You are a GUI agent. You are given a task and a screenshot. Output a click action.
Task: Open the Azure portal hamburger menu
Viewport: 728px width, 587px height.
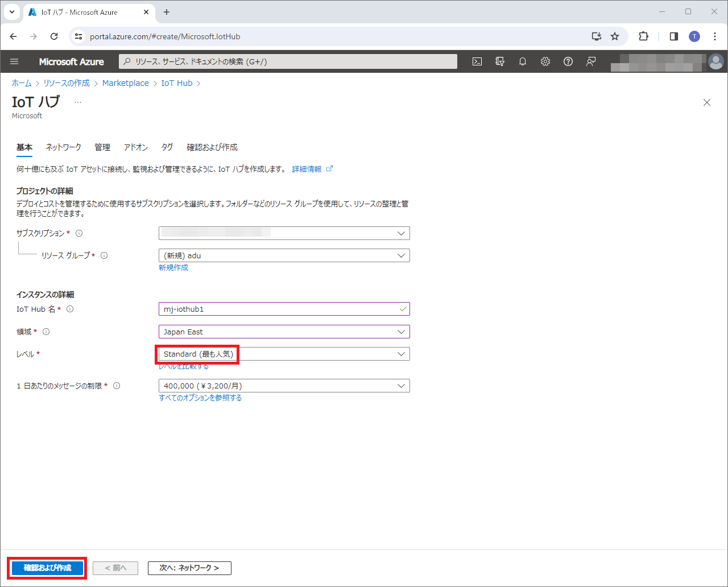(x=14, y=61)
